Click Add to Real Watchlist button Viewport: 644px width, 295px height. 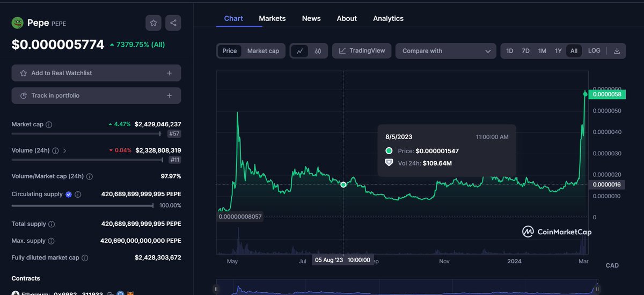(x=96, y=73)
